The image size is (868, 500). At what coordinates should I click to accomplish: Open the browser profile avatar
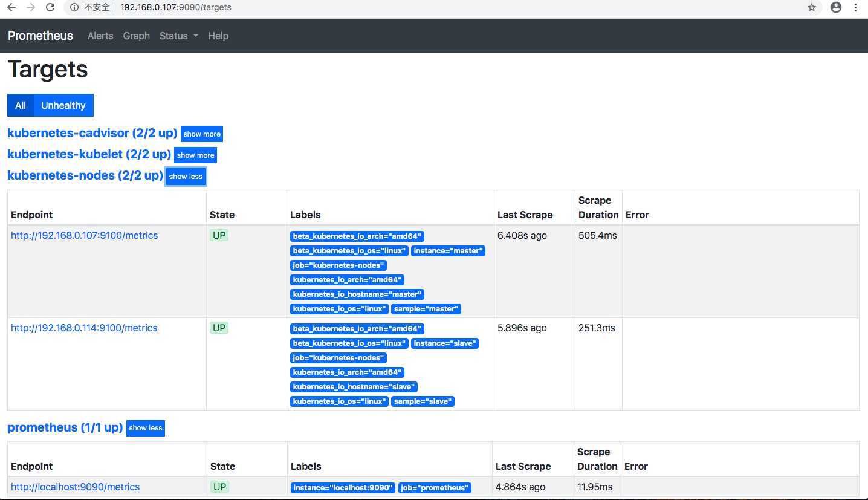(836, 7)
